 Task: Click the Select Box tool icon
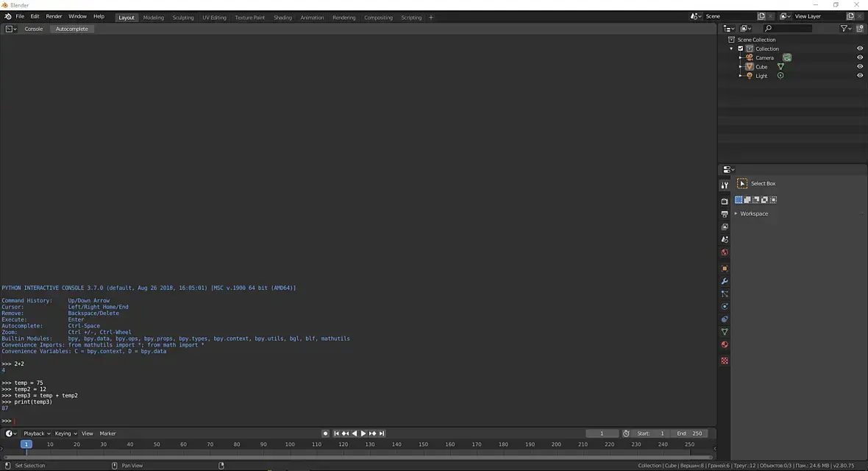742,183
